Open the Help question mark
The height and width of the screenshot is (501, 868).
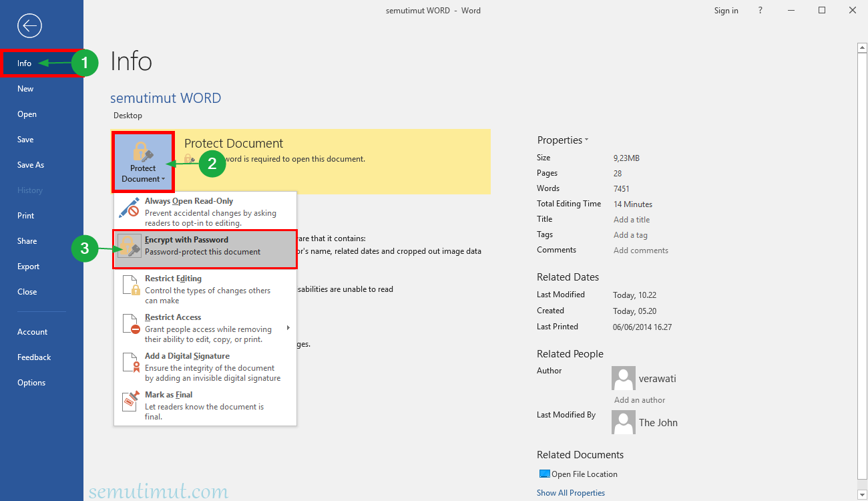click(761, 10)
